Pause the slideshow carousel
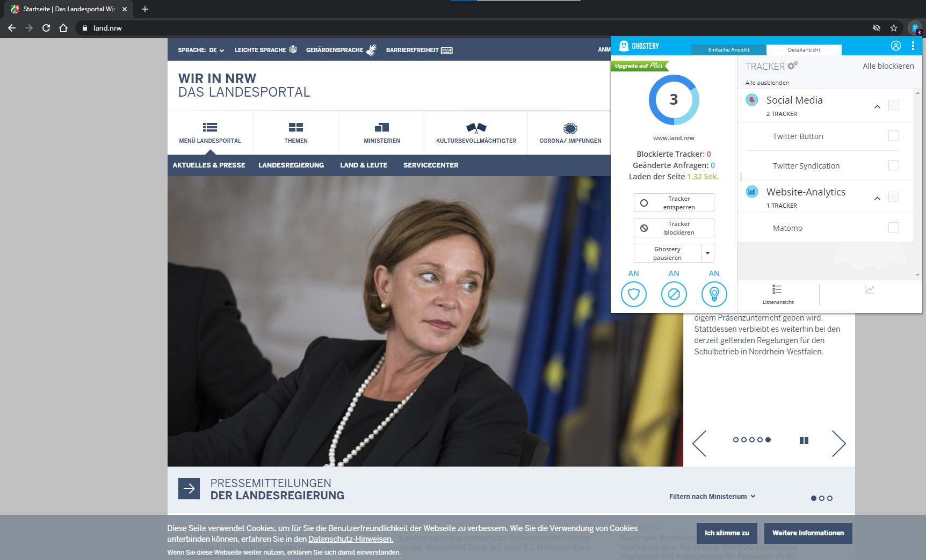 point(804,440)
